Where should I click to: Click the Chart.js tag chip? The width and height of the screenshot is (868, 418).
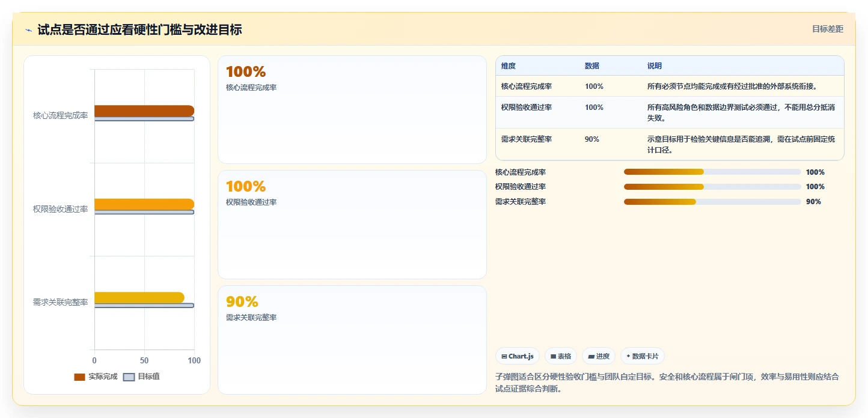click(x=518, y=356)
